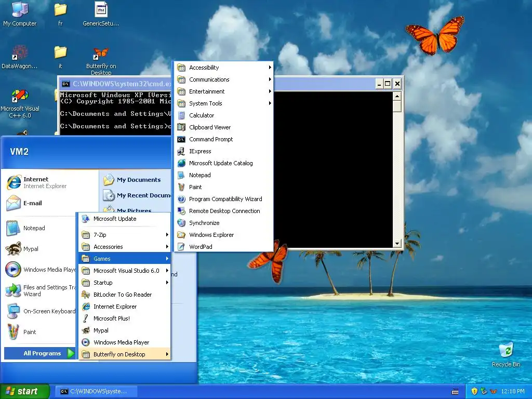Click the cmd.exe title bar icon
Viewport: 532px width, 399px height.
(66, 84)
